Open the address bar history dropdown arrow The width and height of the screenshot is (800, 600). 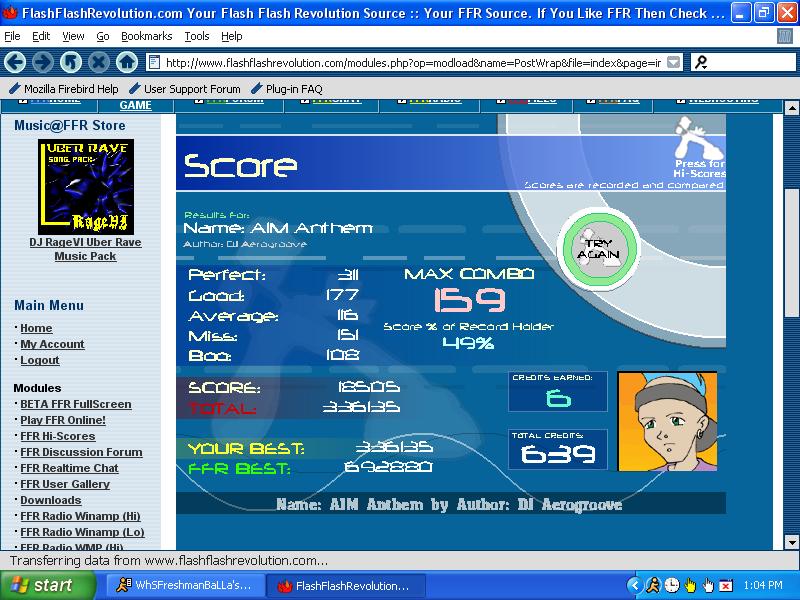673,62
